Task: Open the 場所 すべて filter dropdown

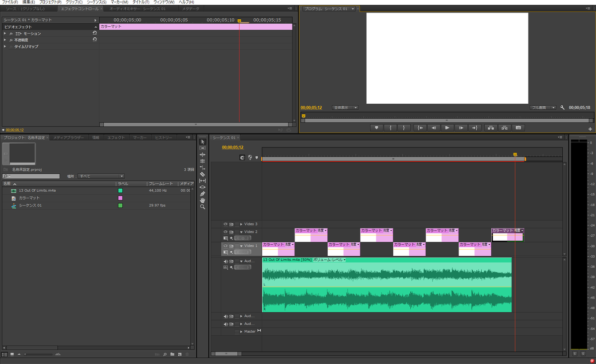Action: coord(101,176)
